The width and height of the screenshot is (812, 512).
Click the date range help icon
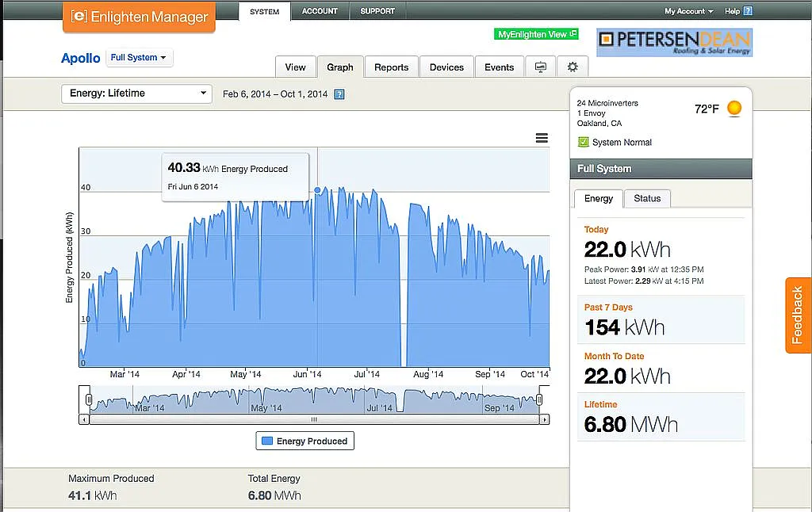(339, 94)
